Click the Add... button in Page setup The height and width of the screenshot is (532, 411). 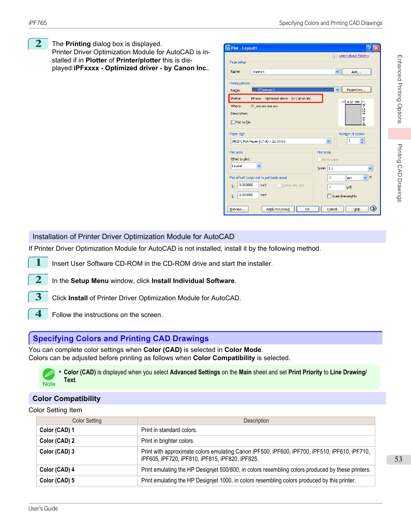356,72
